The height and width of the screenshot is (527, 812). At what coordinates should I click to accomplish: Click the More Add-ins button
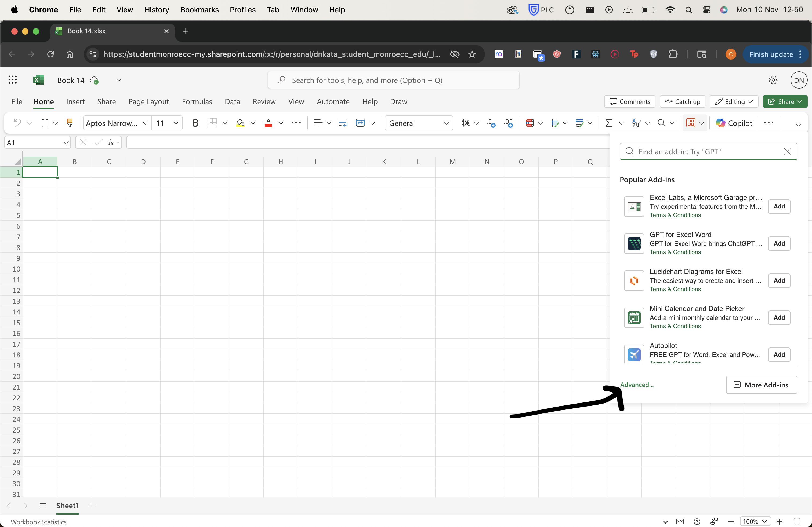pyautogui.click(x=761, y=385)
